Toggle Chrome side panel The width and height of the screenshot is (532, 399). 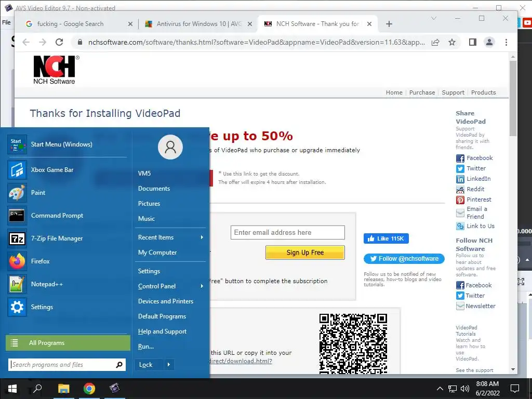473,42
